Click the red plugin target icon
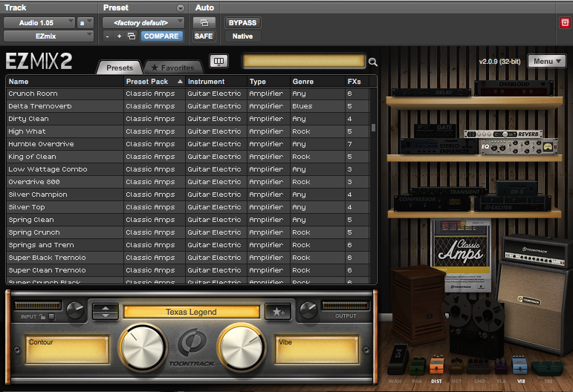This screenshot has width=573, height=392. click(565, 23)
